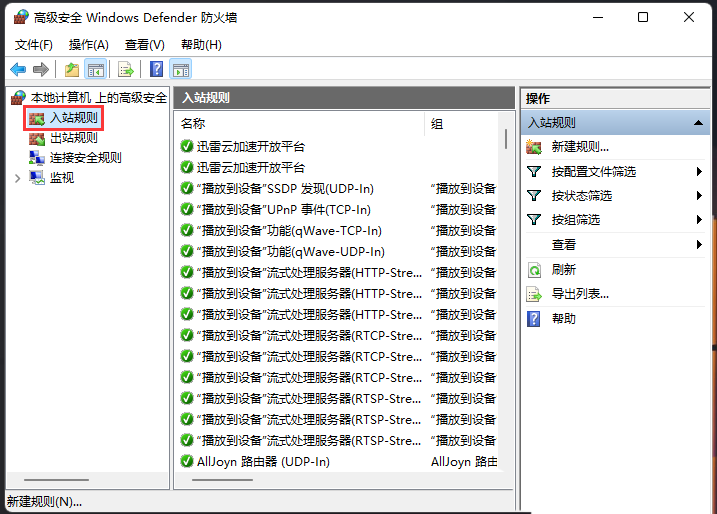Click the 连接安全规则 icon in the tree
The image size is (717, 514).
(37, 158)
